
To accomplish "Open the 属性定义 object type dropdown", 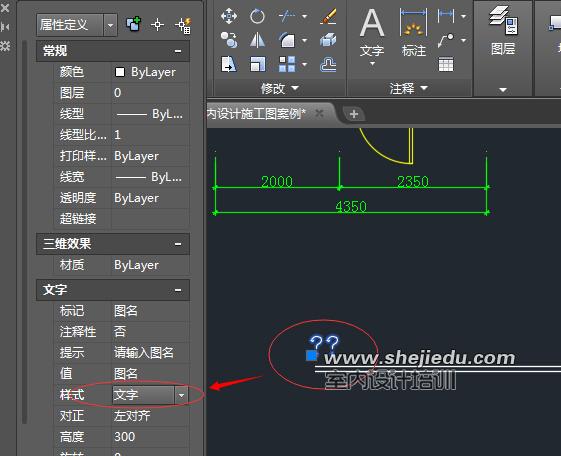I will [110, 25].
